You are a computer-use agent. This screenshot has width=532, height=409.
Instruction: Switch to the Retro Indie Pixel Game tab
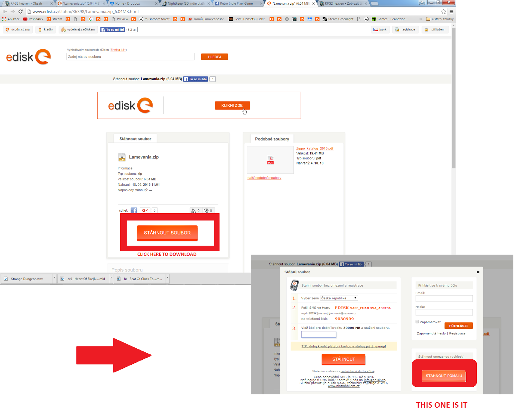[x=238, y=4]
